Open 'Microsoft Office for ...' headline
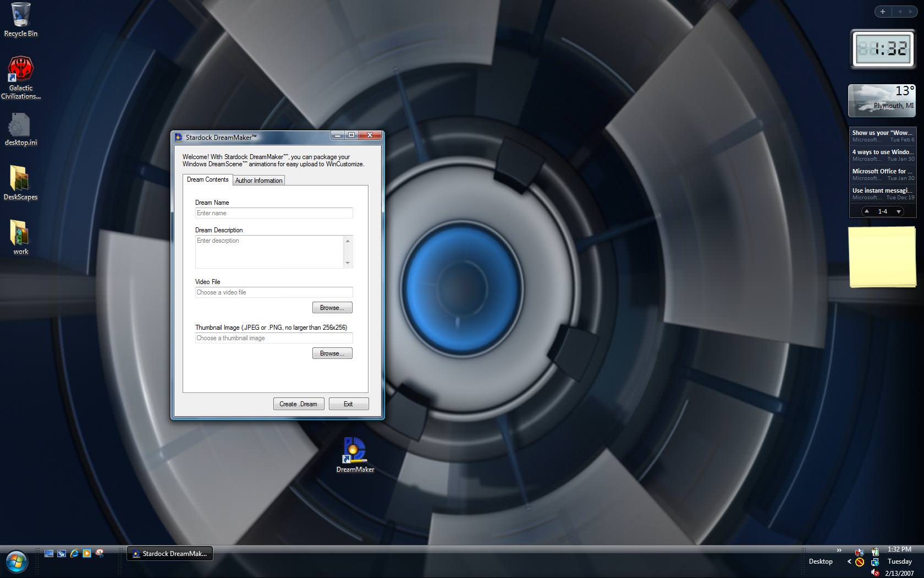924x578 pixels. tap(883, 175)
